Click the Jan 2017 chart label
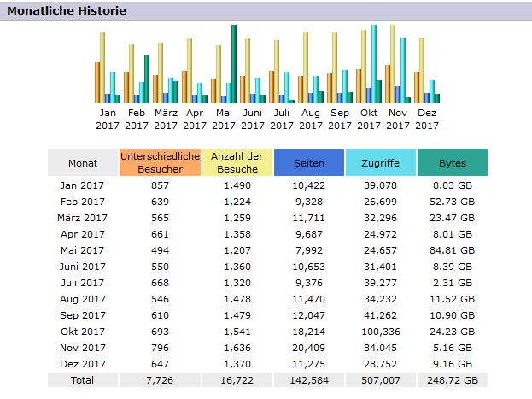This screenshot has width=532, height=399. click(108, 119)
